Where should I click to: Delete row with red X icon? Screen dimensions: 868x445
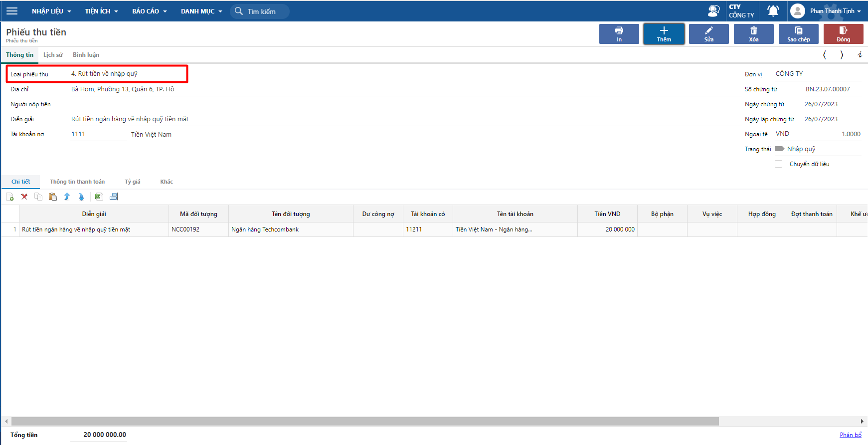pyautogui.click(x=24, y=197)
